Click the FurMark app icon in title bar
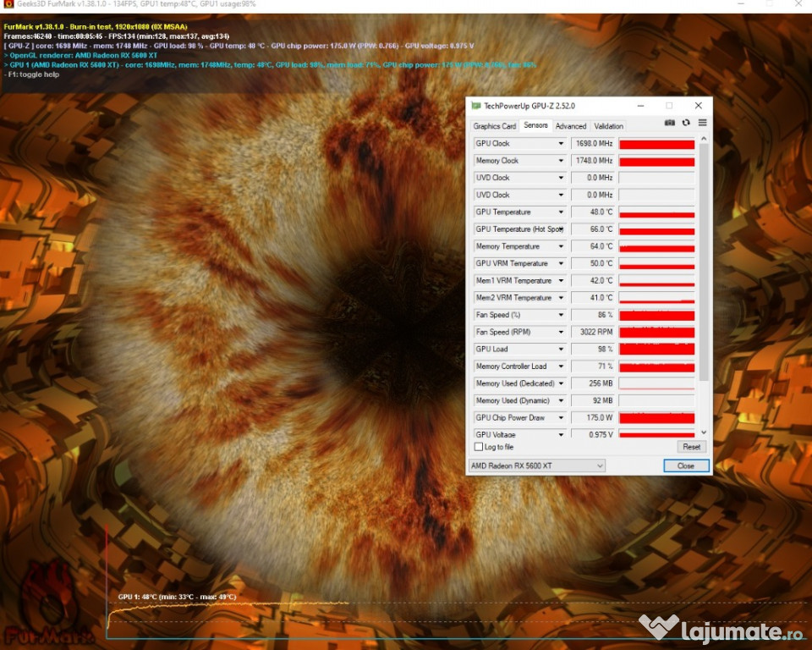 pos(8,4)
